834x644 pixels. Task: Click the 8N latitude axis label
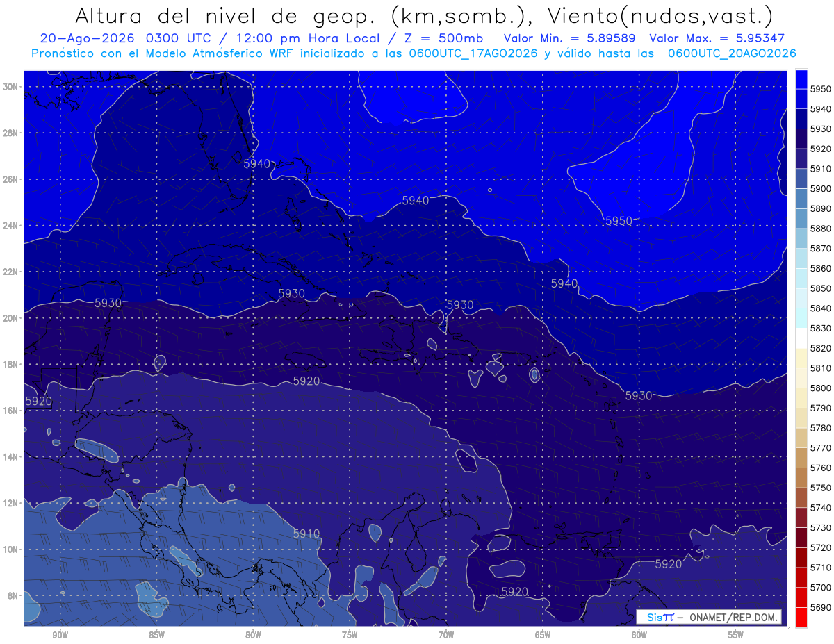pos(14,596)
